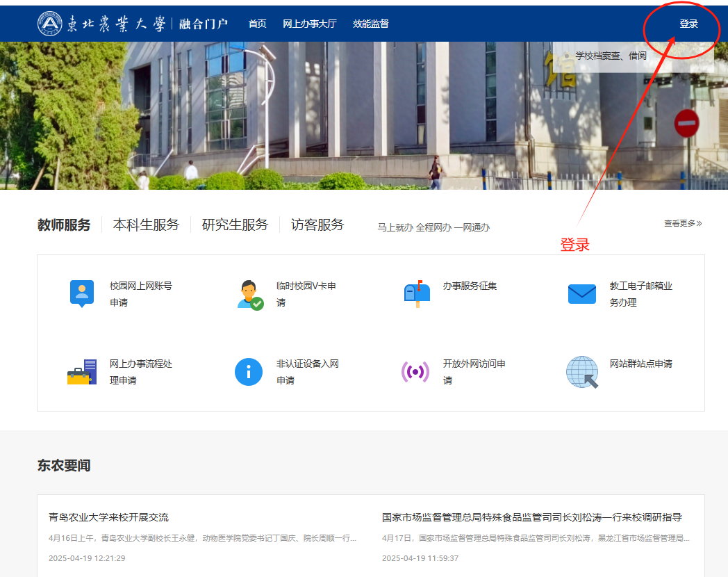Image resolution: width=728 pixels, height=577 pixels.
Task: Switch to the 研究生服务 tab
Action: point(235,225)
